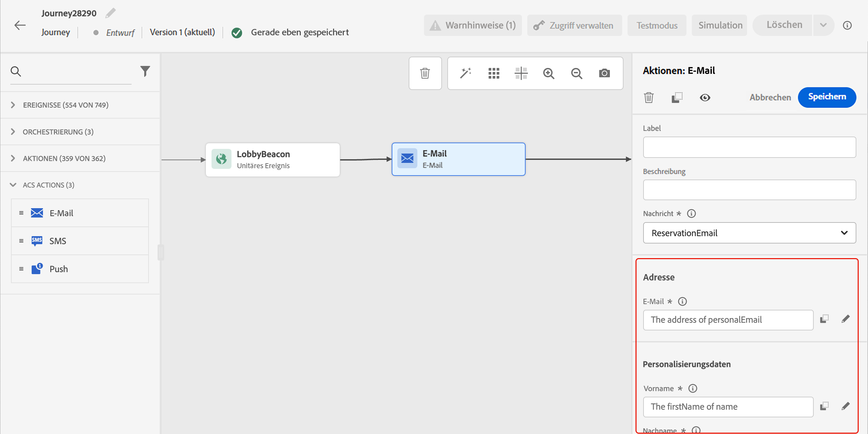Viewport: 868px width, 434px height.
Task: Click the filter funnel icon in palette
Action: pyautogui.click(x=145, y=71)
